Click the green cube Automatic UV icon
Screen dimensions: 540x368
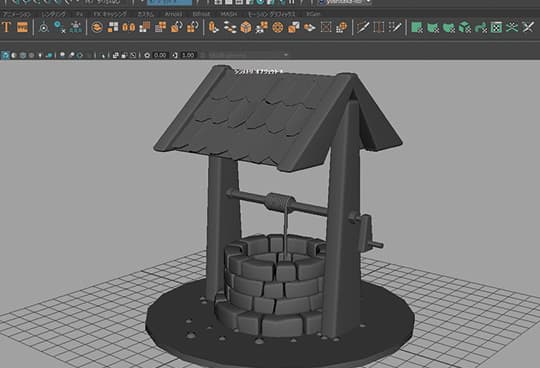coord(465,27)
